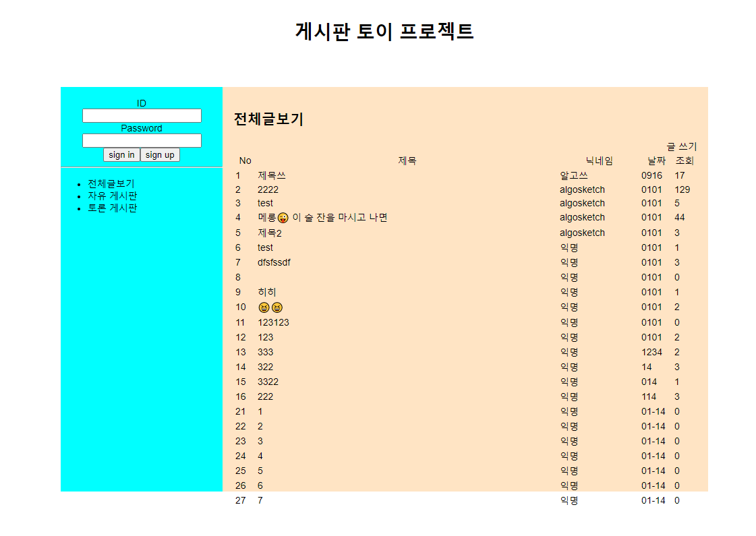Click the sign in button
This screenshot has width=756, height=536.
[121, 154]
